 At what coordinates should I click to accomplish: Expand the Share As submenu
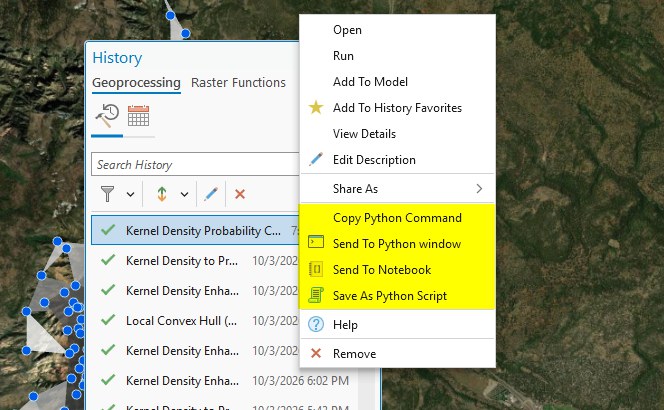pyautogui.click(x=397, y=188)
